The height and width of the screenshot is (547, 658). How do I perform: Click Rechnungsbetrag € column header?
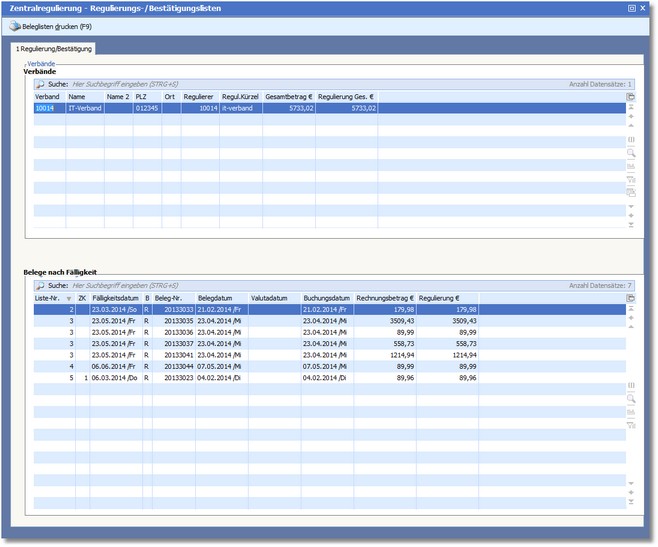click(385, 298)
